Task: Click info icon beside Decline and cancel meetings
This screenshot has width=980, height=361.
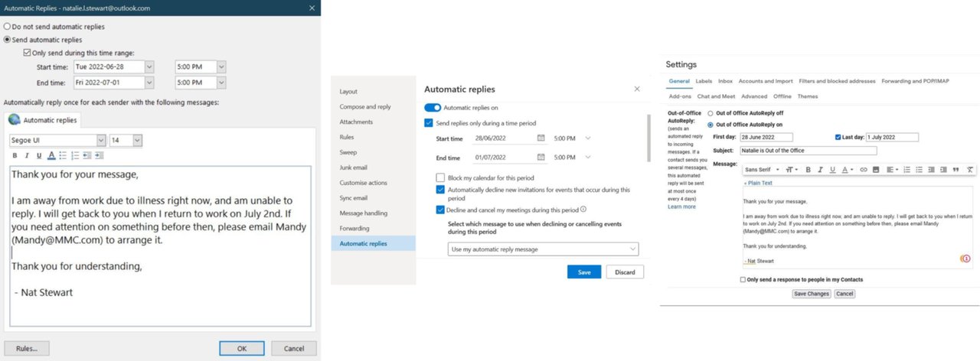Action: (x=583, y=209)
